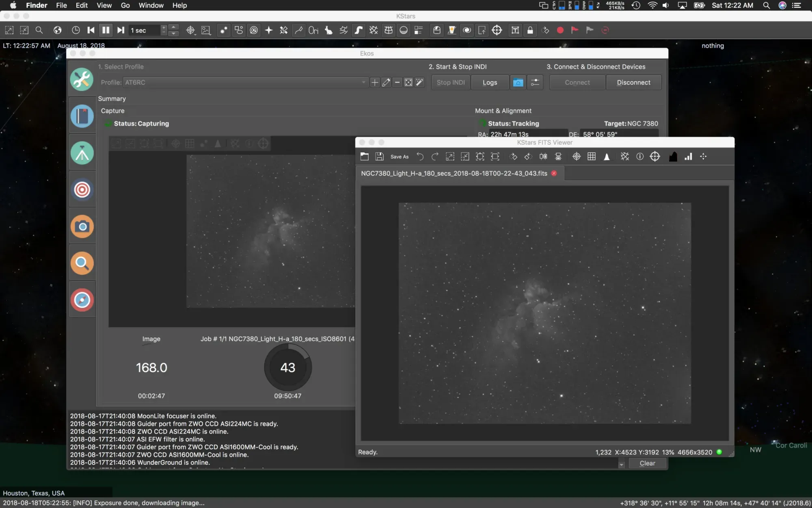Screen dimensions: 812x508
Task: Toggle pixel grid in FITS Viewer
Action: (592, 156)
